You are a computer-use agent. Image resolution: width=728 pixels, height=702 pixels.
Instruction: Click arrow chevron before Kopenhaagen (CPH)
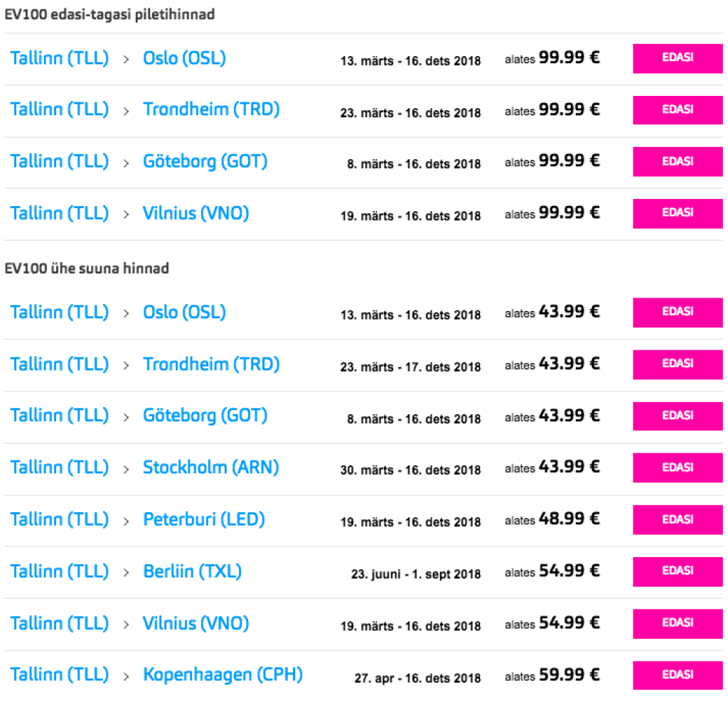pyautogui.click(x=127, y=676)
